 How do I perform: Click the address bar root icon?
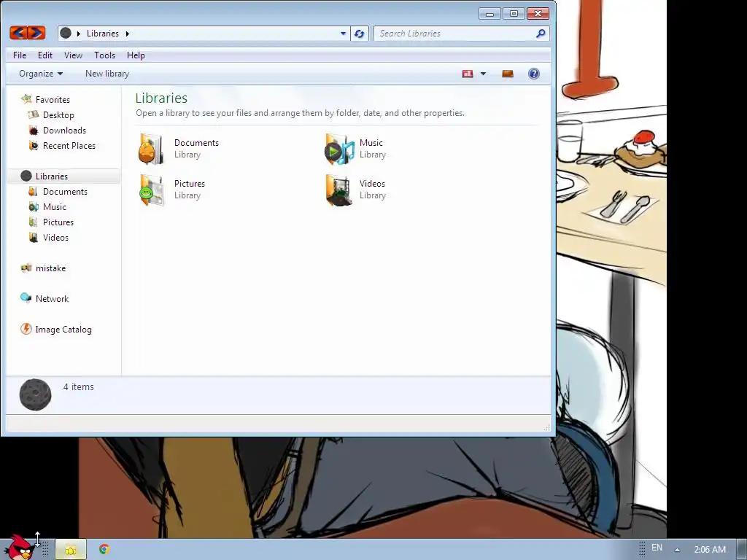pyautogui.click(x=66, y=33)
